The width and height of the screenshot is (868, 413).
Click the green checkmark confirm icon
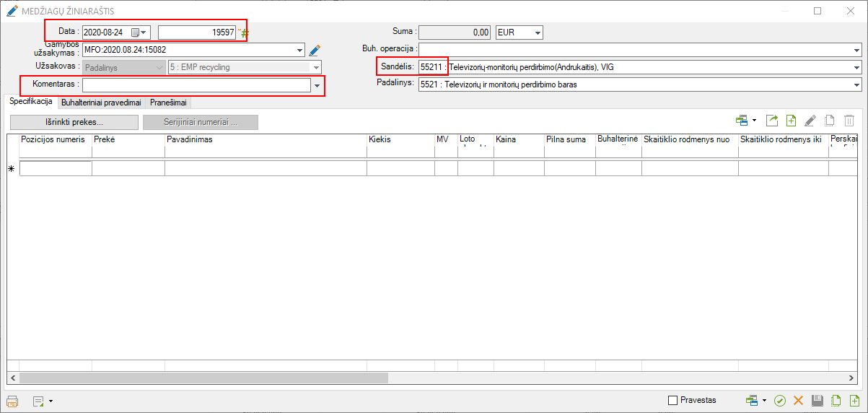tap(779, 401)
